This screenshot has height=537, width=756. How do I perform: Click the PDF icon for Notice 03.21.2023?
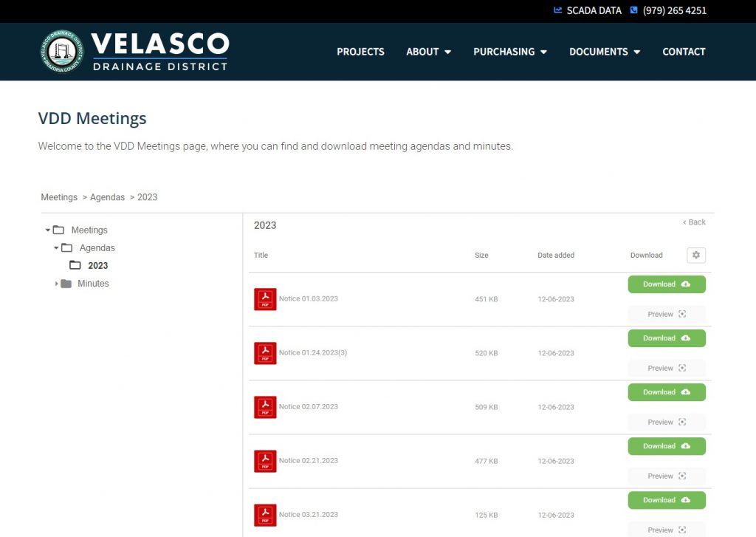[265, 515]
